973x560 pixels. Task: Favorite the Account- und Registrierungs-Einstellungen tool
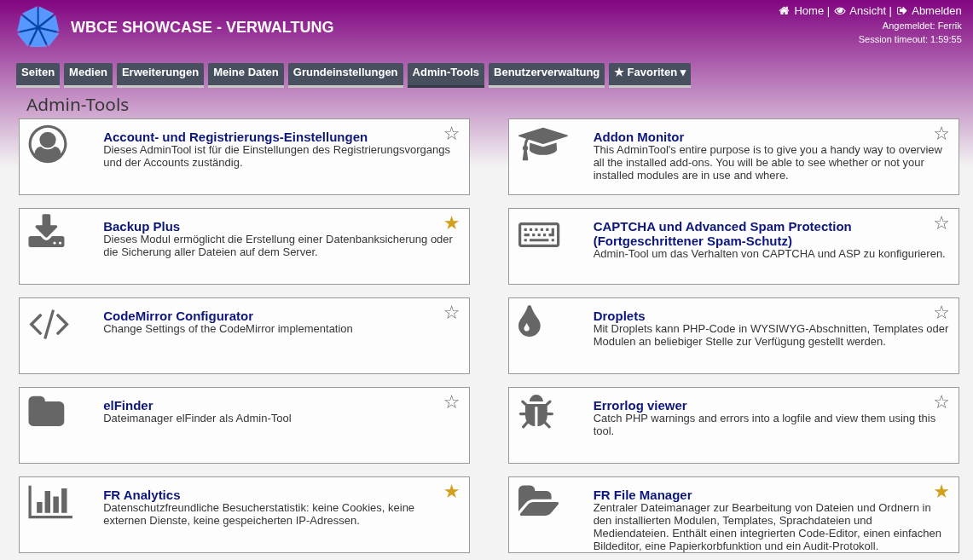(x=452, y=133)
